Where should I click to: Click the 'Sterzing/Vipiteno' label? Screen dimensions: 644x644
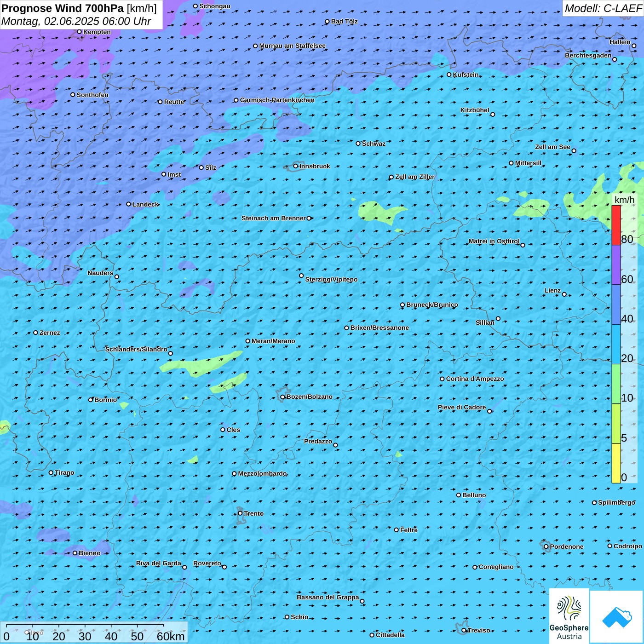click(x=332, y=279)
